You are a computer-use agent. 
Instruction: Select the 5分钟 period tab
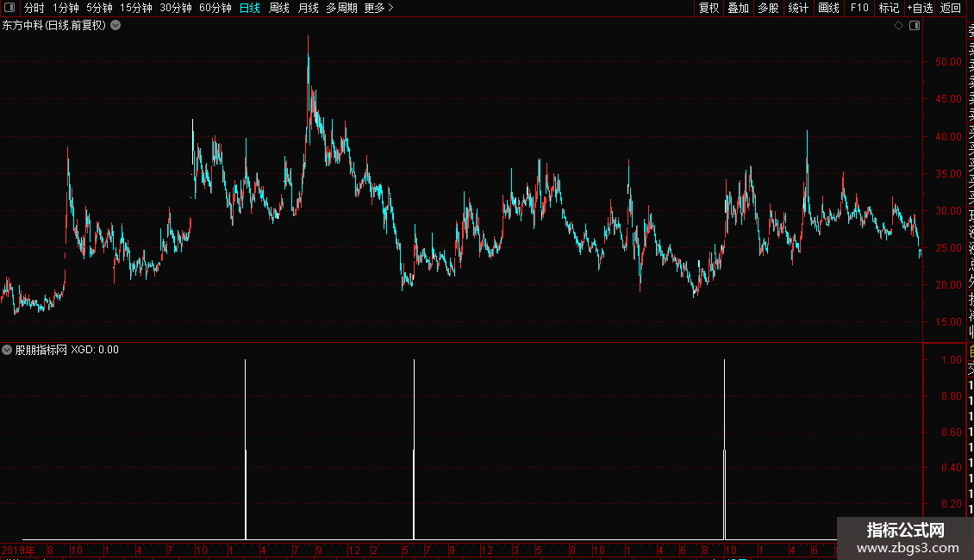(x=99, y=8)
